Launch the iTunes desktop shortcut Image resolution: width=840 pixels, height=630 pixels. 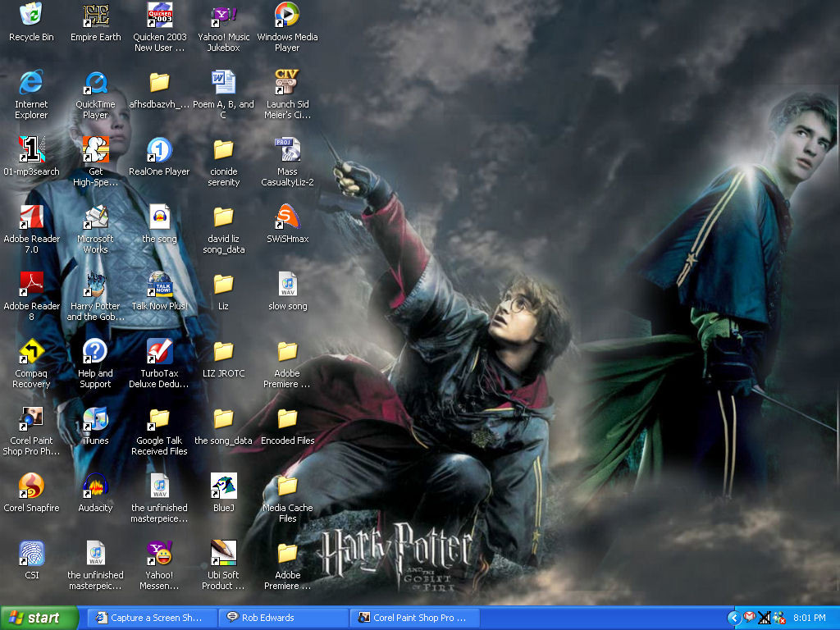pyautogui.click(x=95, y=419)
